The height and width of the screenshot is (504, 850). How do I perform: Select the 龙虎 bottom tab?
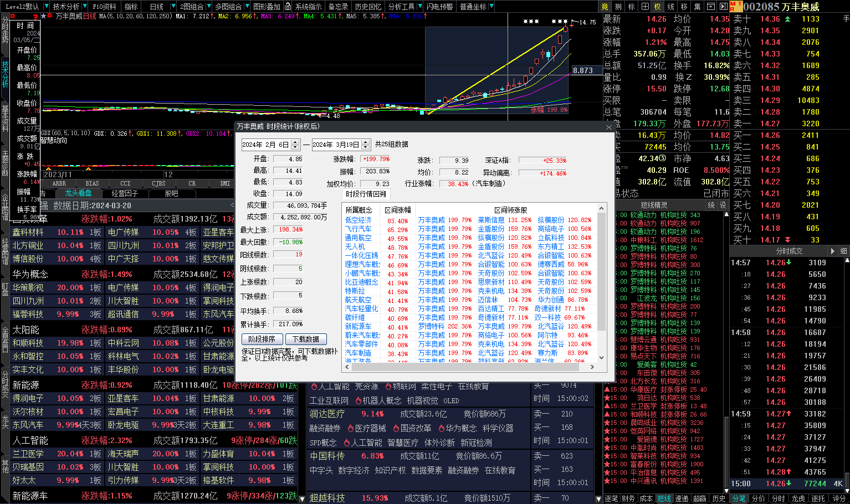coord(798,498)
